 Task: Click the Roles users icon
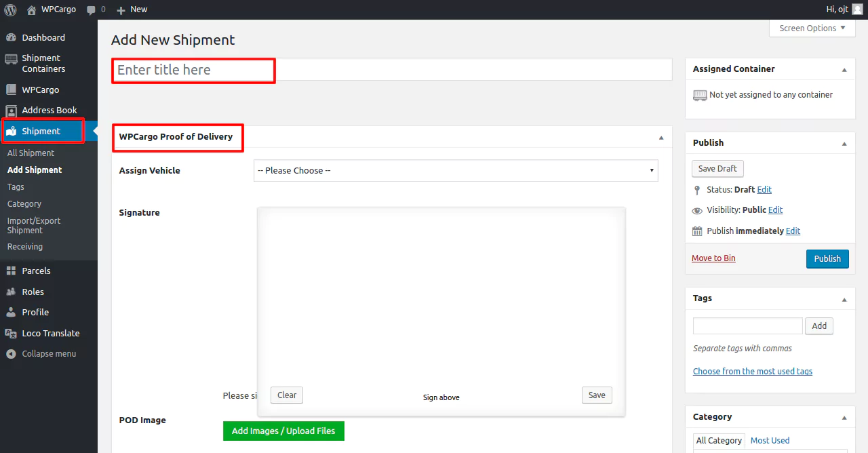(11, 292)
